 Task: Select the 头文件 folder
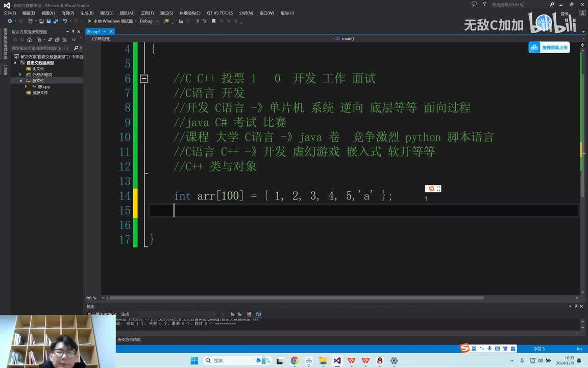click(38, 68)
